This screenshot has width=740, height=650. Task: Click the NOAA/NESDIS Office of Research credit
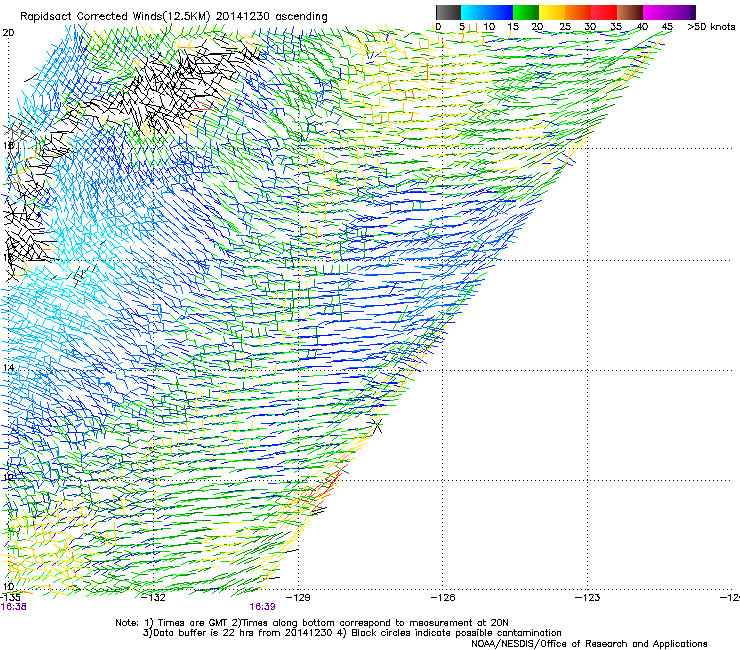click(x=589, y=644)
